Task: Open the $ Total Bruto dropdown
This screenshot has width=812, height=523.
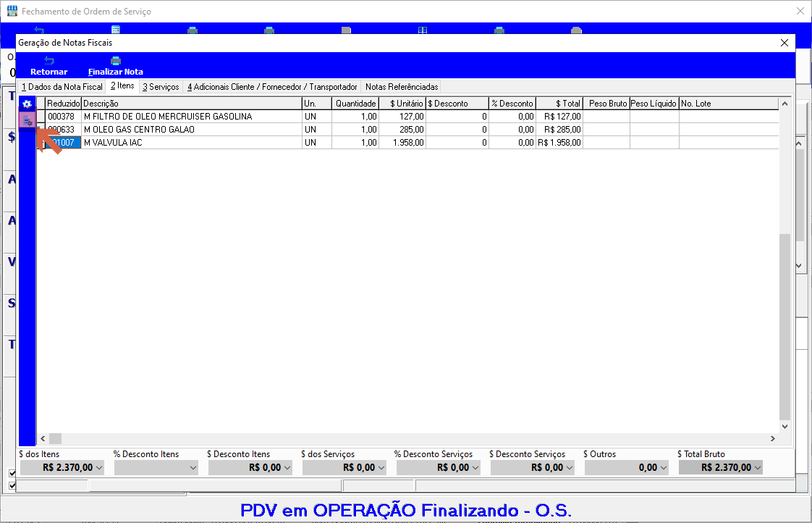Action: [x=758, y=467]
